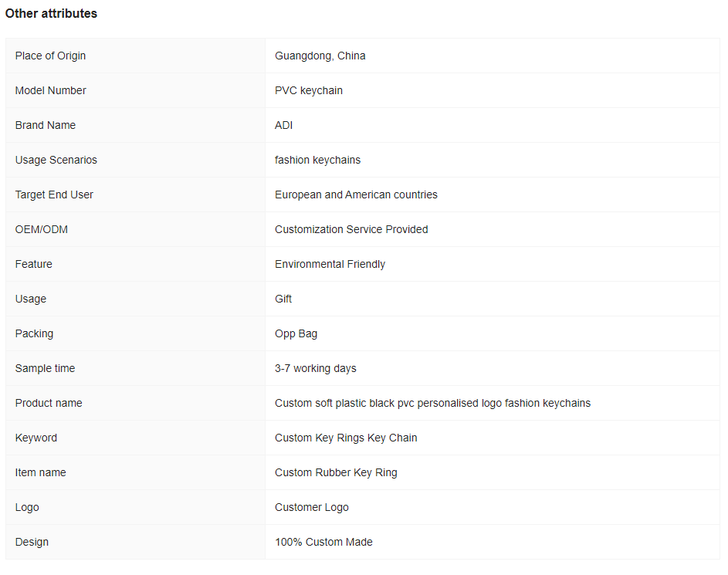Click the Customer Logo value
The width and height of the screenshot is (728, 575).
[312, 507]
